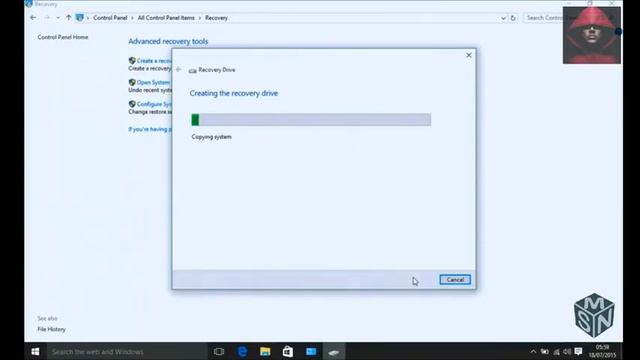Click the Recovery Drive title icon
The image size is (640, 360).
[x=192, y=70]
